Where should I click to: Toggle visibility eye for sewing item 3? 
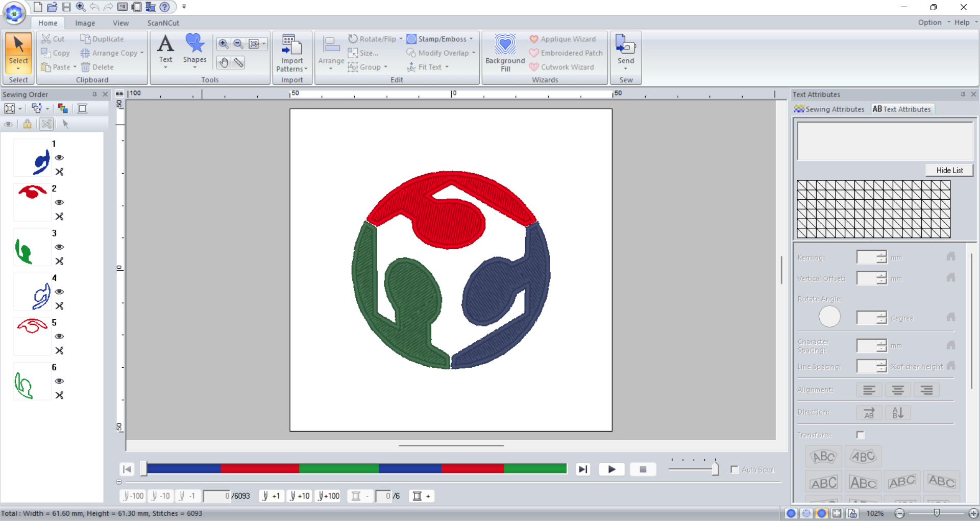(x=59, y=247)
